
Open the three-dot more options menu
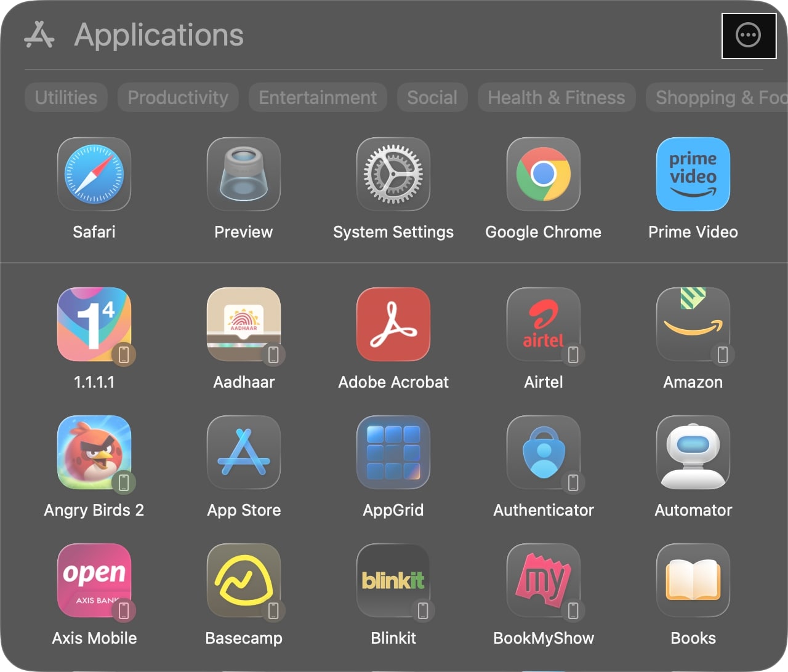point(749,35)
